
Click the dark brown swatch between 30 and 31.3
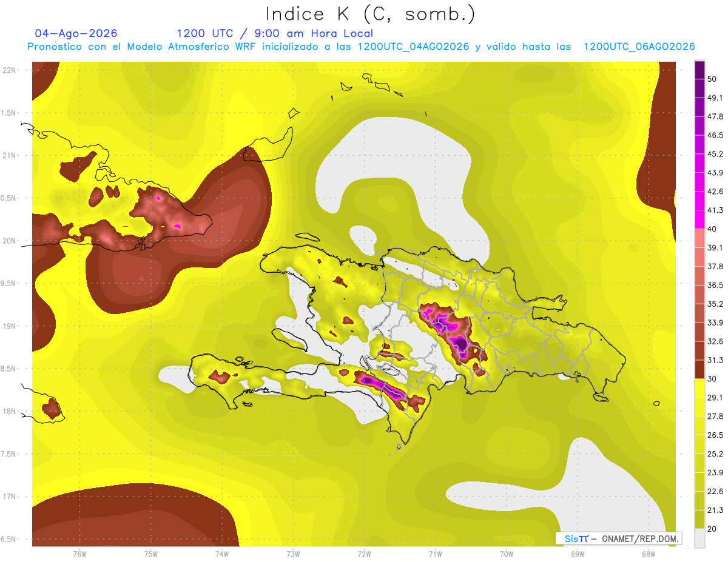(699, 369)
